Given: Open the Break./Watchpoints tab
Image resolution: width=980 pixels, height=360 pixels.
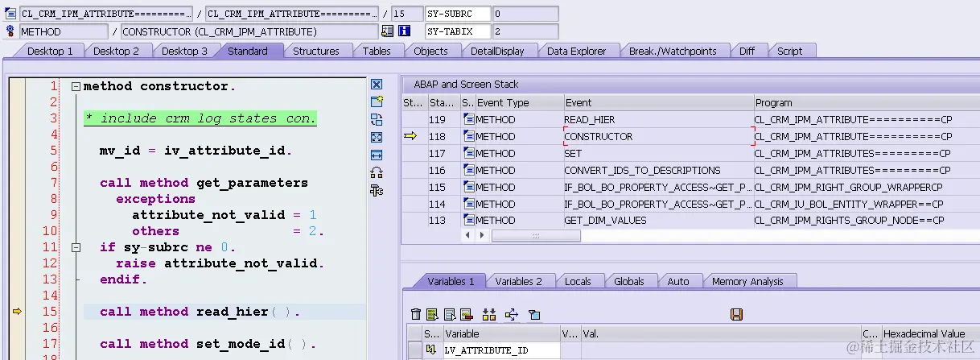Looking at the screenshot, I should pyautogui.click(x=673, y=51).
